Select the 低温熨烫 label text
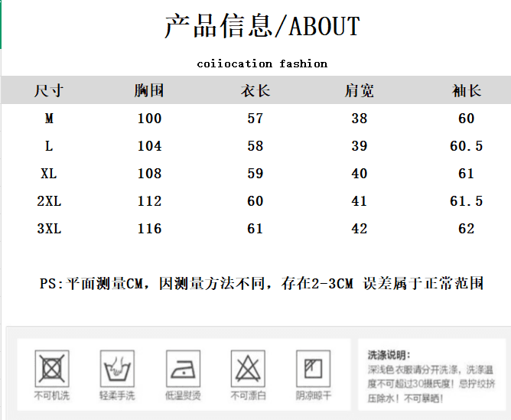Image resolution: width=511 pixels, height=420 pixels. click(x=183, y=396)
